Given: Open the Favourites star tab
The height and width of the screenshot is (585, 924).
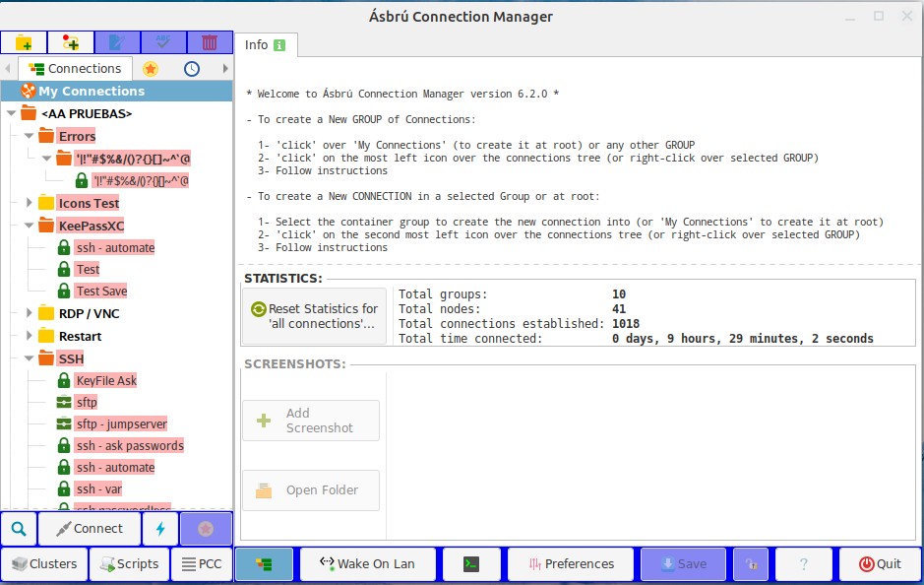Looking at the screenshot, I should pos(151,69).
